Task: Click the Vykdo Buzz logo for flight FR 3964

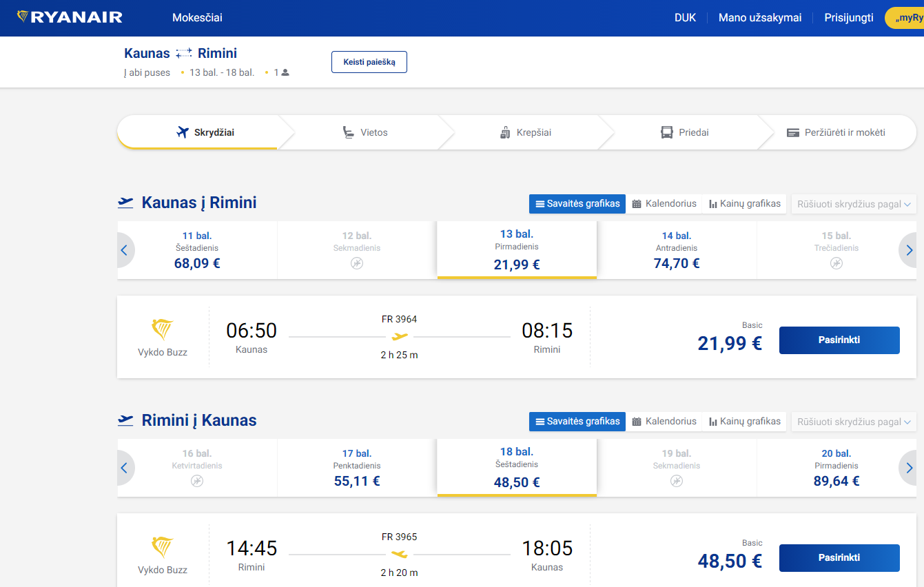Action: click(163, 330)
